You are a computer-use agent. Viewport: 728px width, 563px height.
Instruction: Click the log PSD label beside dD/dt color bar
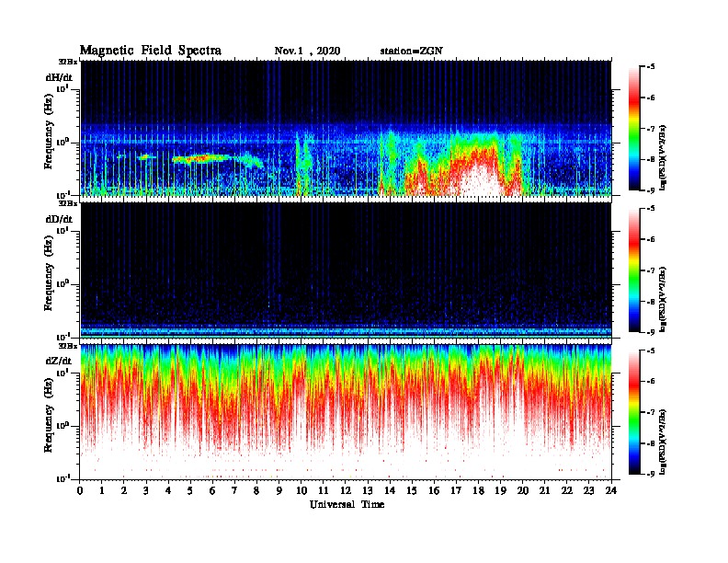tap(663, 299)
